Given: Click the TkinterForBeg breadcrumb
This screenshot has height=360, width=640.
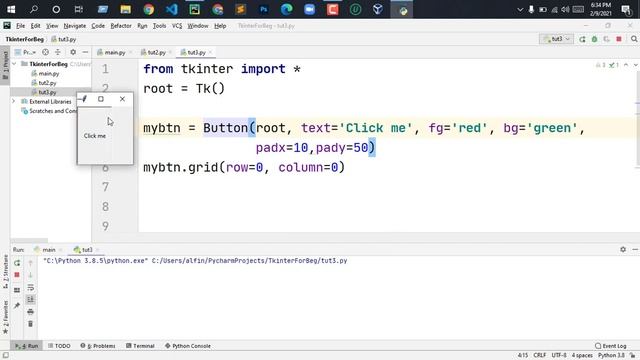Looking at the screenshot, I should click(24, 39).
